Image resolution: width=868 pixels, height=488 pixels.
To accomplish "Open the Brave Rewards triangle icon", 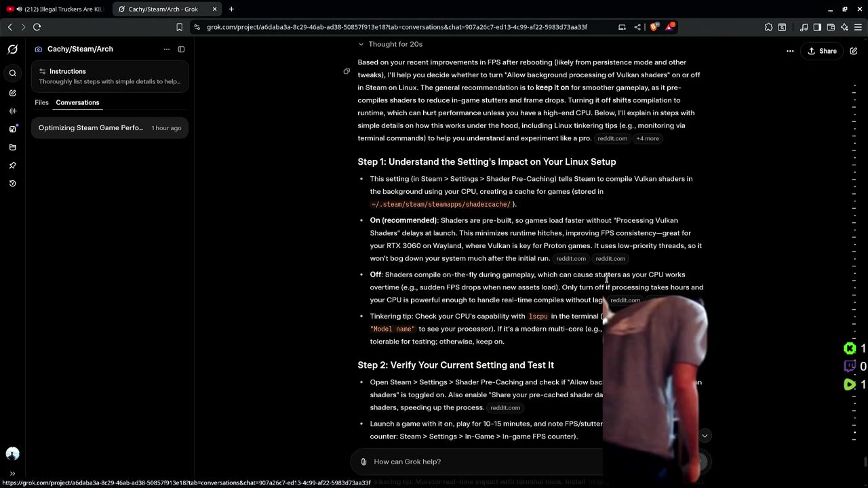I will pos(670,26).
